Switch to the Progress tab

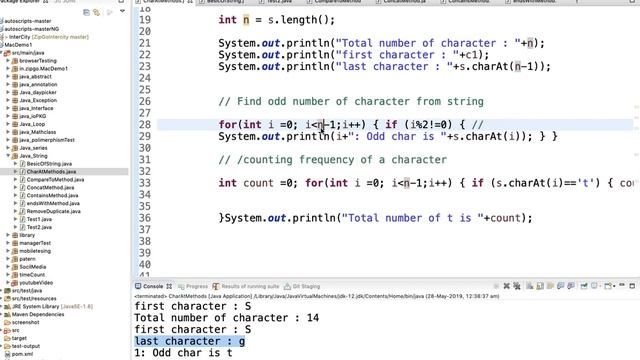(x=193, y=286)
